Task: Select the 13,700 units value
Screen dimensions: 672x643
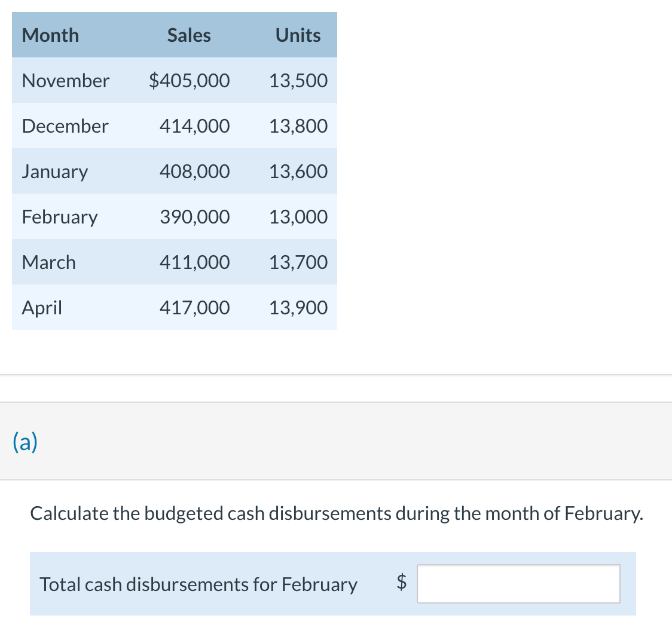Action: tap(298, 262)
